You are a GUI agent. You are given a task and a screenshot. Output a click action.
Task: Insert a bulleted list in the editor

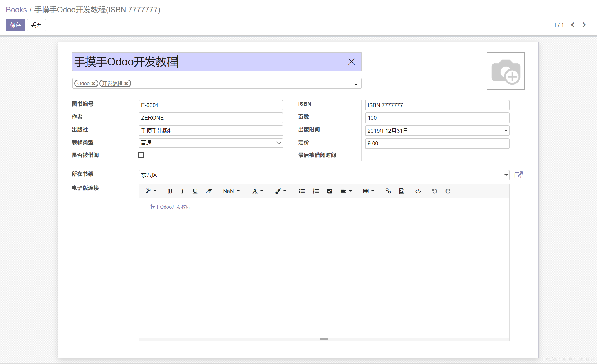point(301,191)
